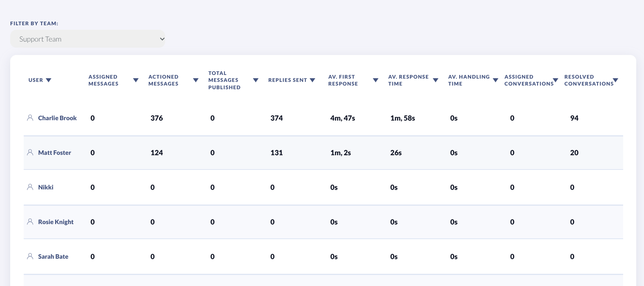Sort by Assigned Messages arrow

point(136,80)
